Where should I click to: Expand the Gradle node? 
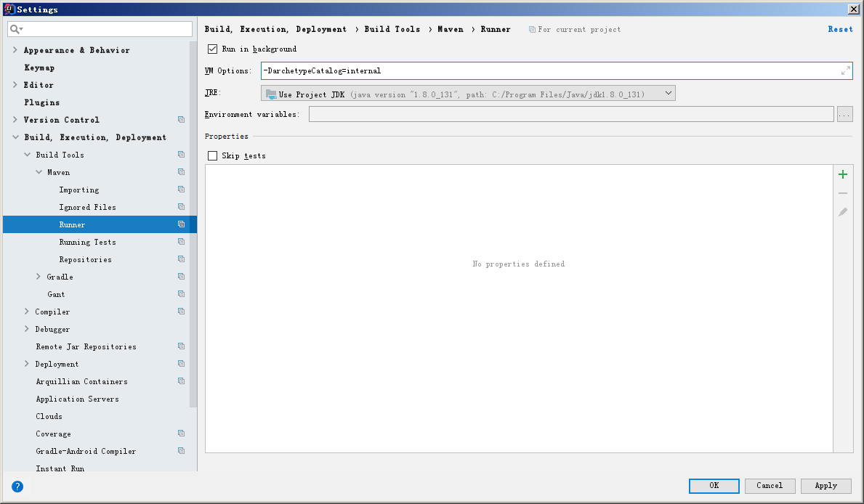[39, 277]
